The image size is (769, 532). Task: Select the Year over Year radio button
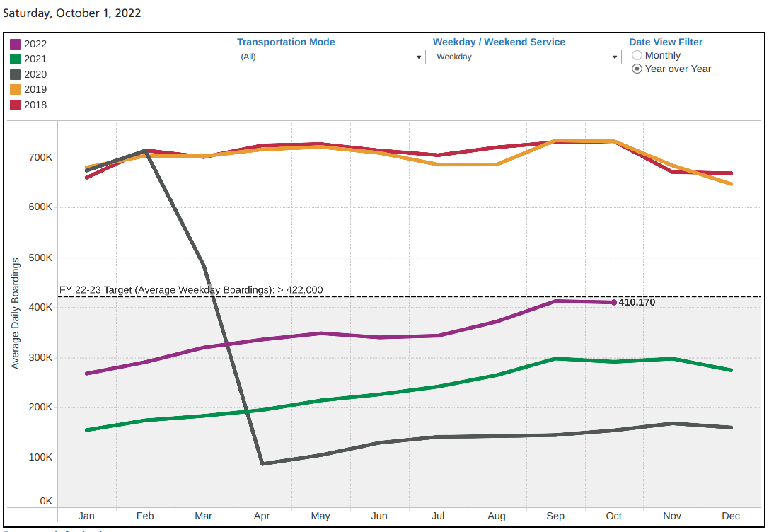coord(637,69)
